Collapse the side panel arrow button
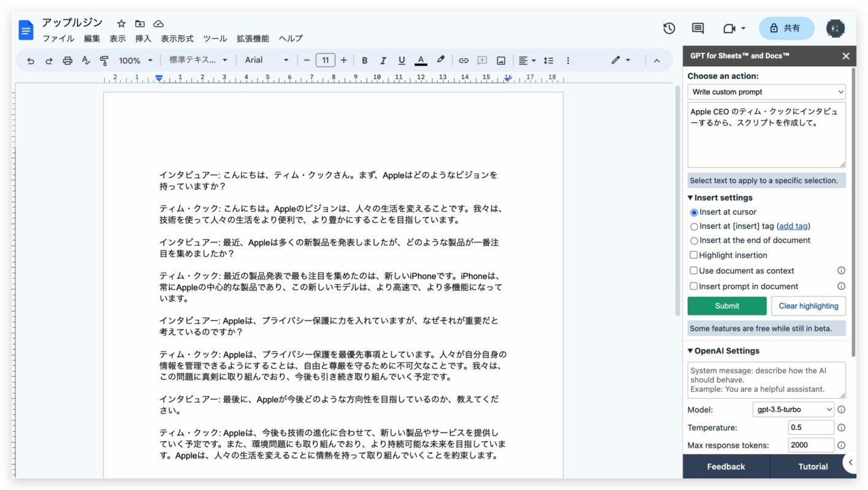Image resolution: width=868 pixels, height=490 pixels. tap(850, 462)
